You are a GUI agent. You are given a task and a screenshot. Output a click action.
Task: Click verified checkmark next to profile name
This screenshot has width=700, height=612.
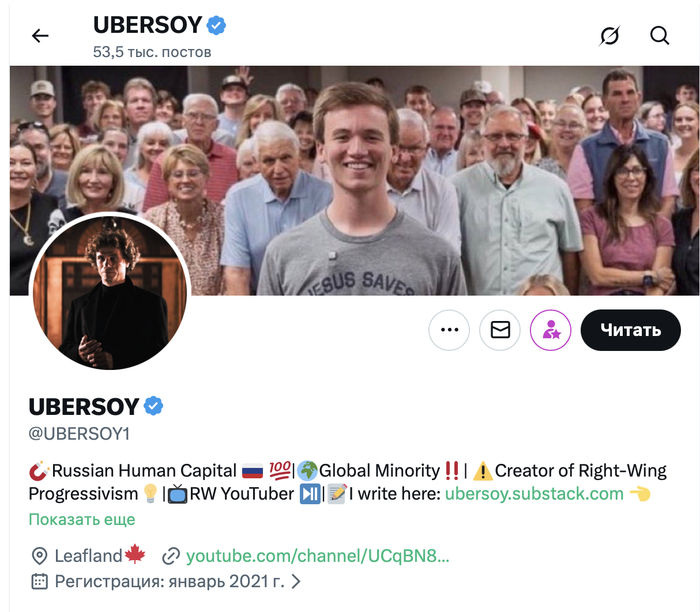tap(153, 406)
